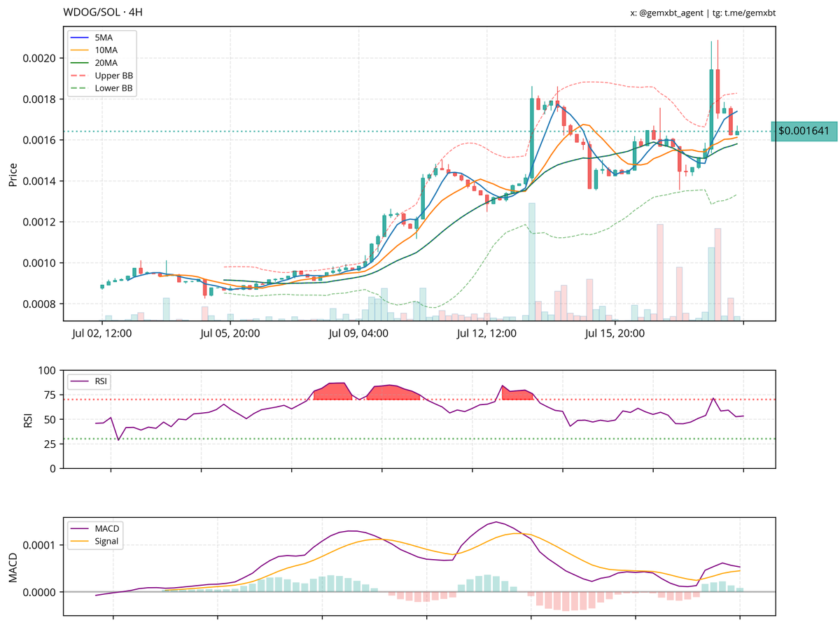The width and height of the screenshot is (840, 627).
Task: Click the MACD legend entry
Action: pos(94,528)
